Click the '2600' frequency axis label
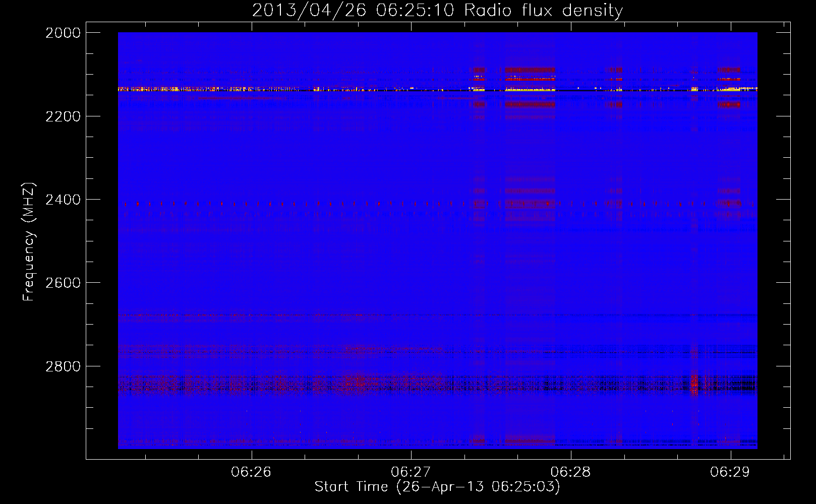Image resolution: width=816 pixels, height=504 pixels. tap(63, 283)
